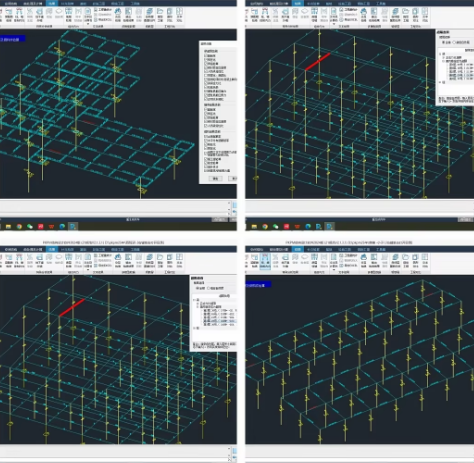Select the highlighted tree entry in bottom-left dialog
This screenshot has height=463, width=474.
[220, 321]
